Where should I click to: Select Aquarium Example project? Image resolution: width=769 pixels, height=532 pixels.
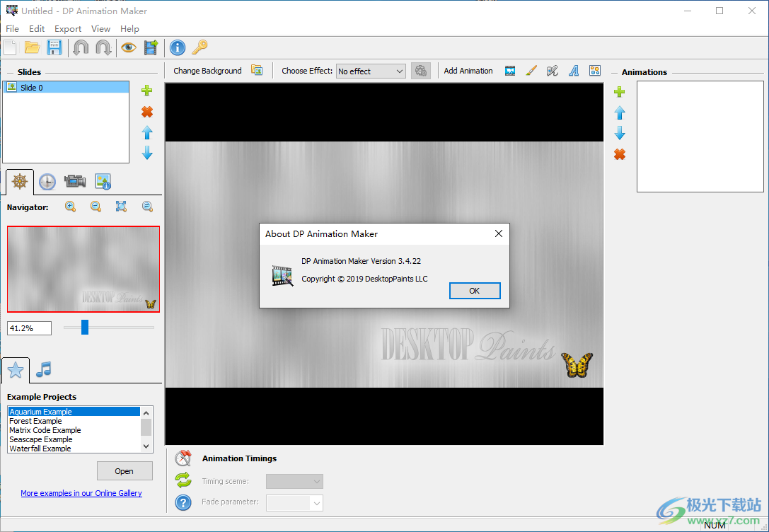tap(74, 412)
